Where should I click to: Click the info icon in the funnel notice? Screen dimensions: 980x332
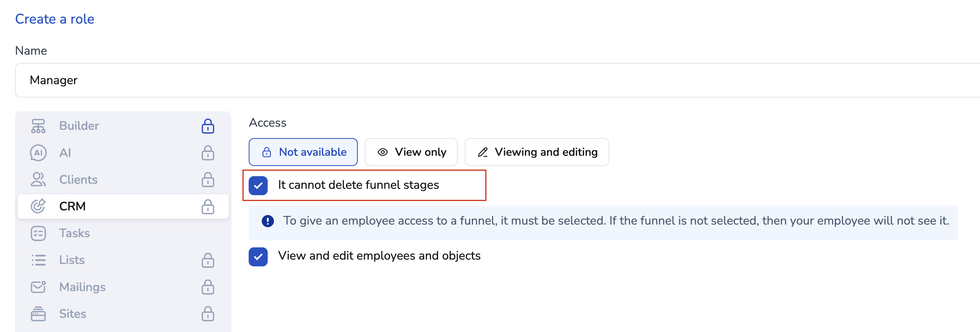click(x=268, y=221)
